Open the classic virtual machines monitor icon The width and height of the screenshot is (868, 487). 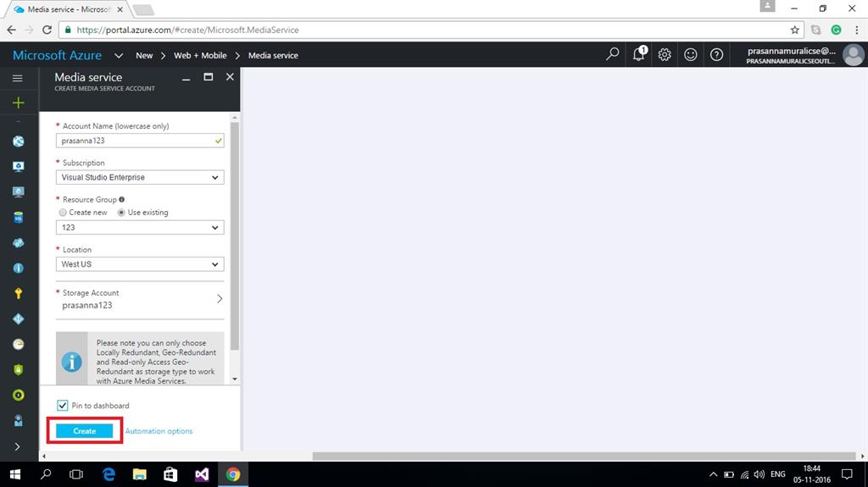click(19, 192)
